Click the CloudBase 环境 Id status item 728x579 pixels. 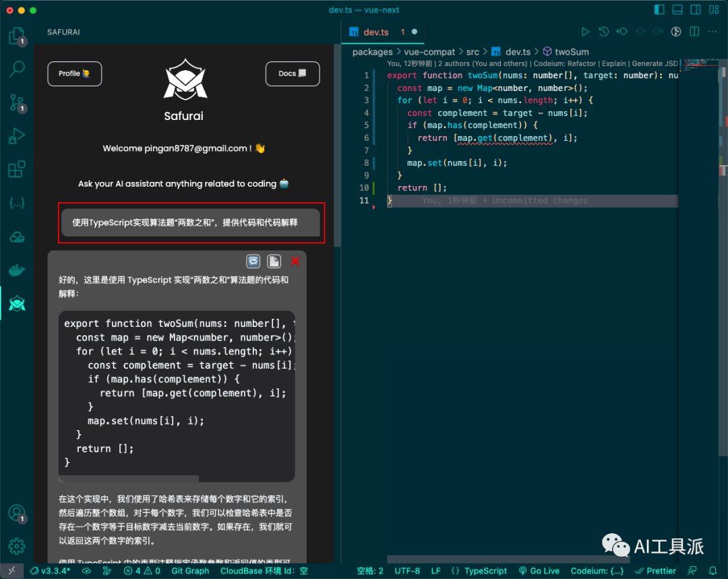pyautogui.click(x=264, y=571)
